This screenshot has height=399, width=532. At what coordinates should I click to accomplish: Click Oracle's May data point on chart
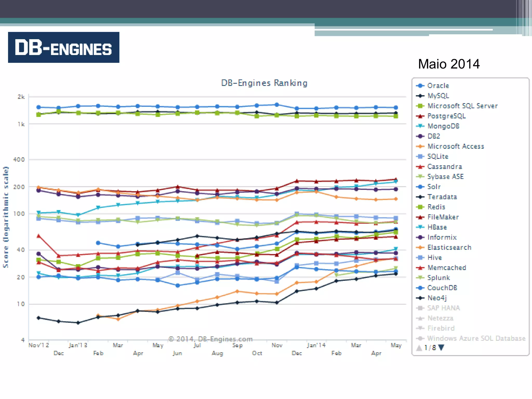pos(396,108)
